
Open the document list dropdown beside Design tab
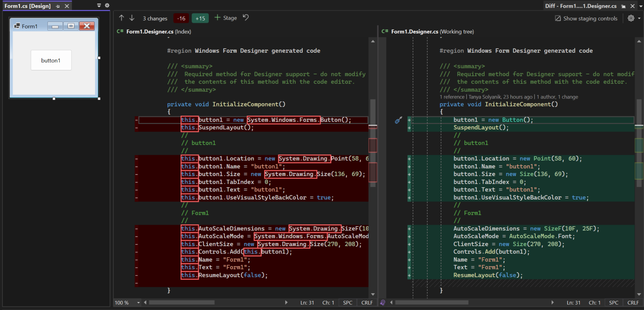99,6
